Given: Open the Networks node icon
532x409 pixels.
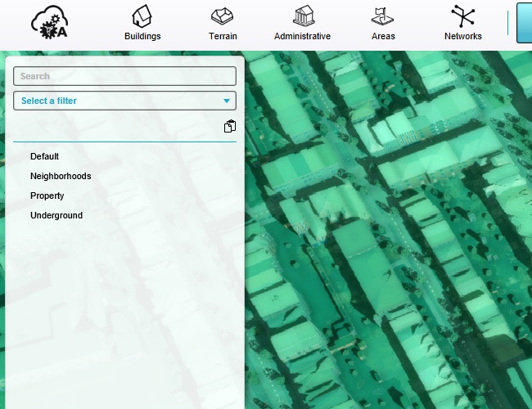Looking at the screenshot, I should click(463, 16).
